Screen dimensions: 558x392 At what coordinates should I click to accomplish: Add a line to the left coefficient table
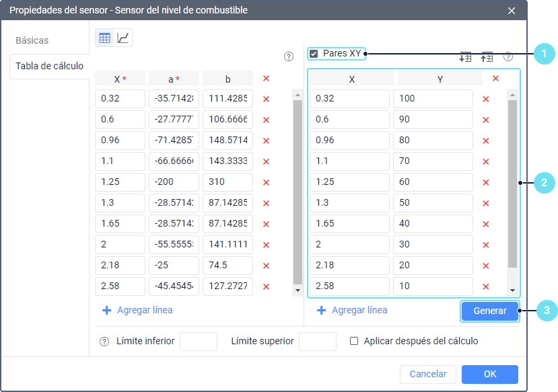tap(137, 311)
